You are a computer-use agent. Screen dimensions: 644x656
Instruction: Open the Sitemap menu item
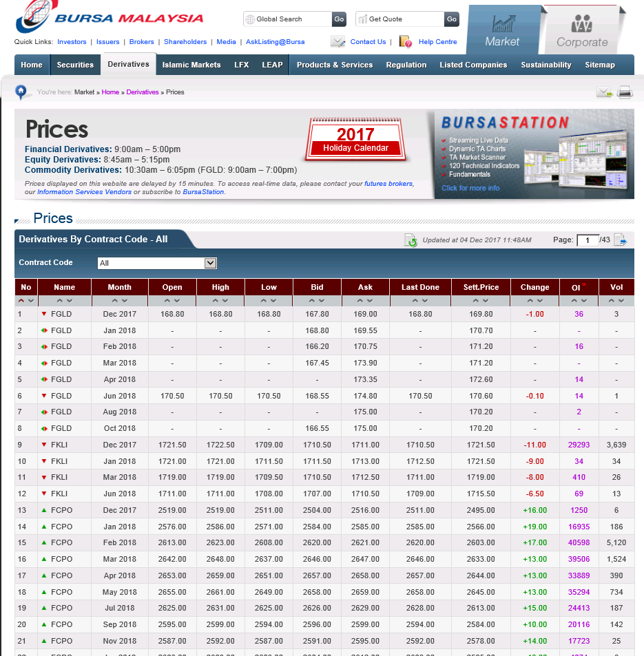tap(600, 65)
